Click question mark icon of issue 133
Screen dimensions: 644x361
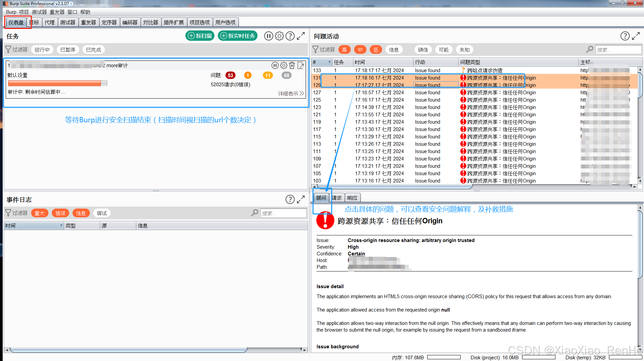(x=463, y=70)
